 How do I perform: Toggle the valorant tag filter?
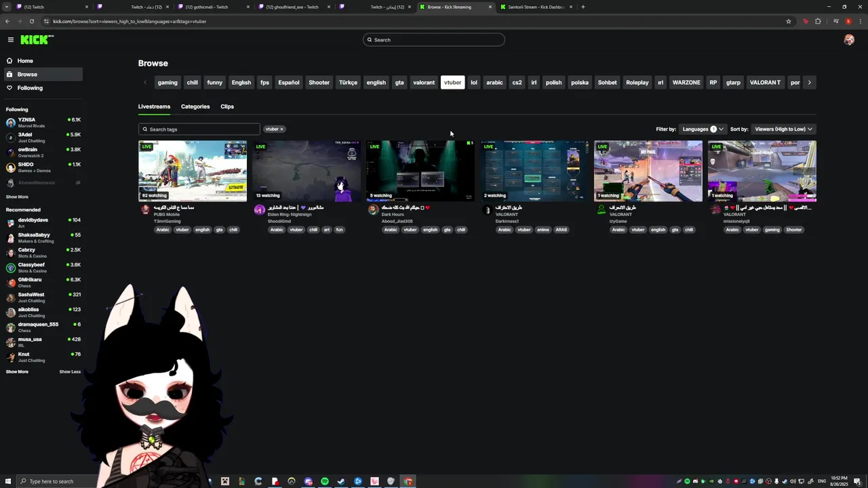[x=424, y=83]
